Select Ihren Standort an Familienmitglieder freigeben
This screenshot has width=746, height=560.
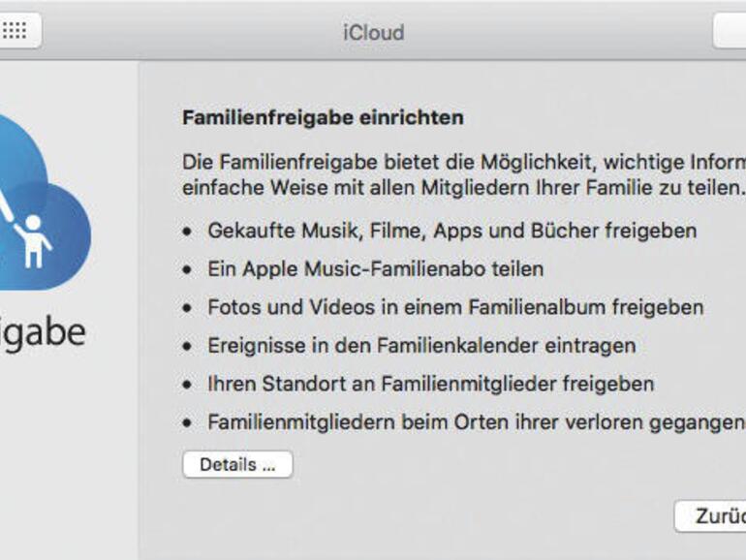pos(430,384)
